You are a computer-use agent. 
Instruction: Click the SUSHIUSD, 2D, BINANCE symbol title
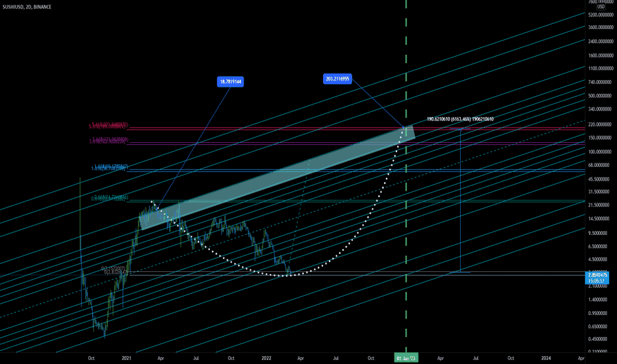(26, 7)
